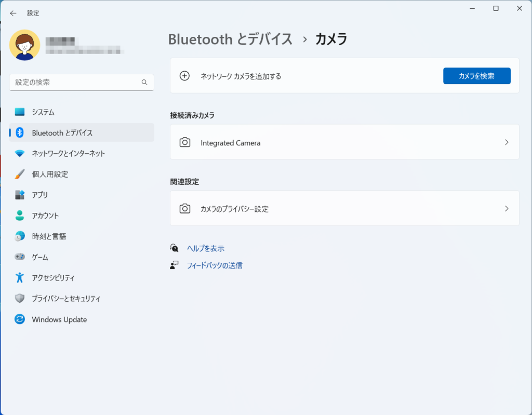Click the plus icon to add a network camera
Image resolution: width=532 pixels, height=415 pixels.
point(184,76)
